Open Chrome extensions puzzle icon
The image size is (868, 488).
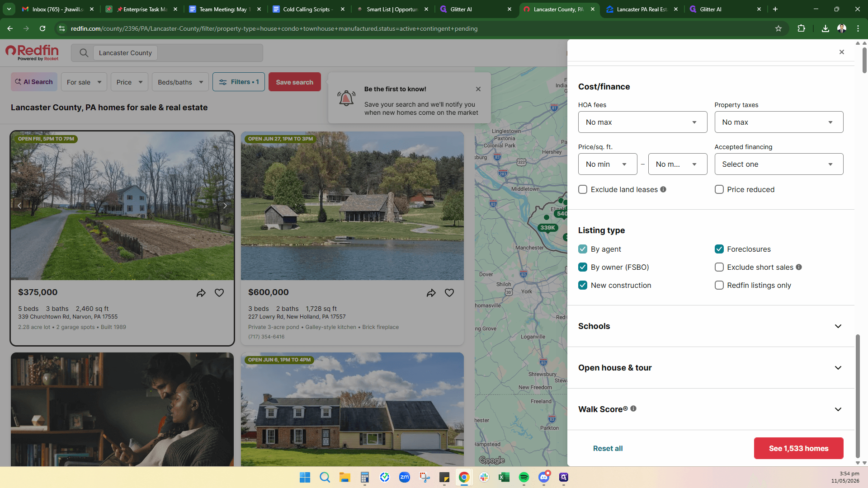click(x=801, y=28)
